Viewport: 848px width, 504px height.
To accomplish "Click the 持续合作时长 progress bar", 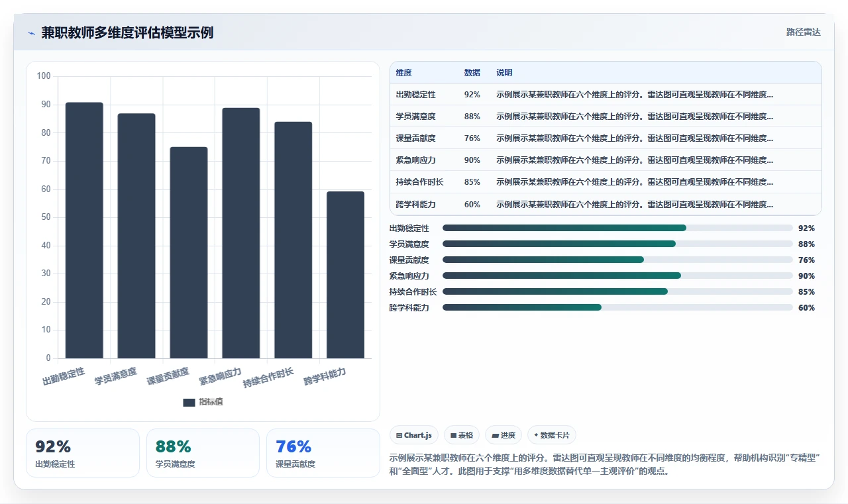I will (x=617, y=291).
